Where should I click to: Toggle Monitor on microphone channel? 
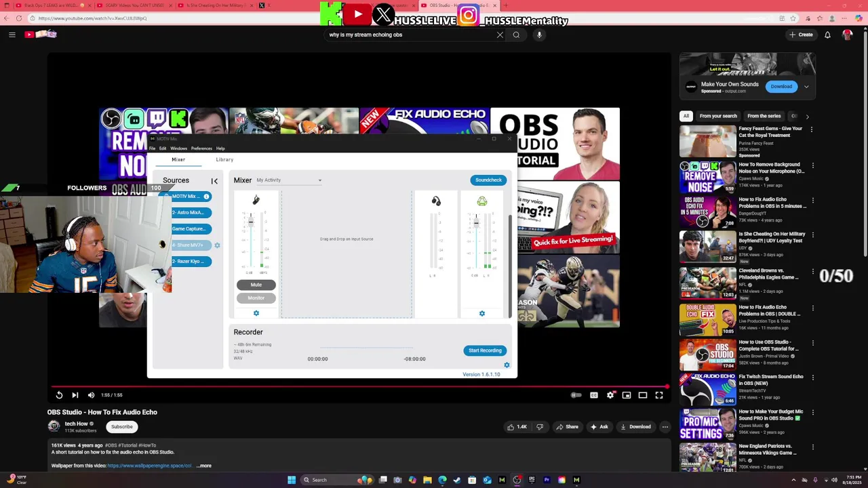[x=256, y=298]
